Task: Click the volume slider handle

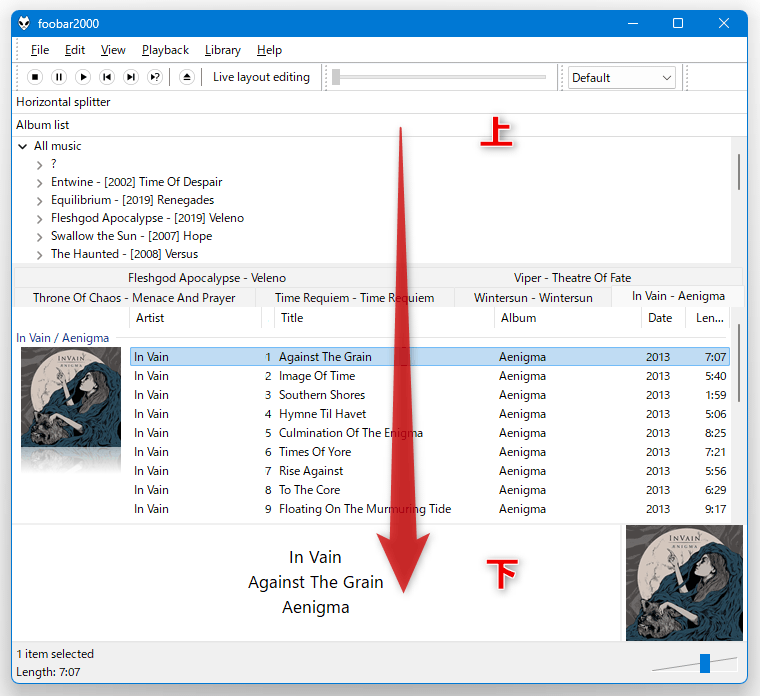Action: tap(705, 663)
